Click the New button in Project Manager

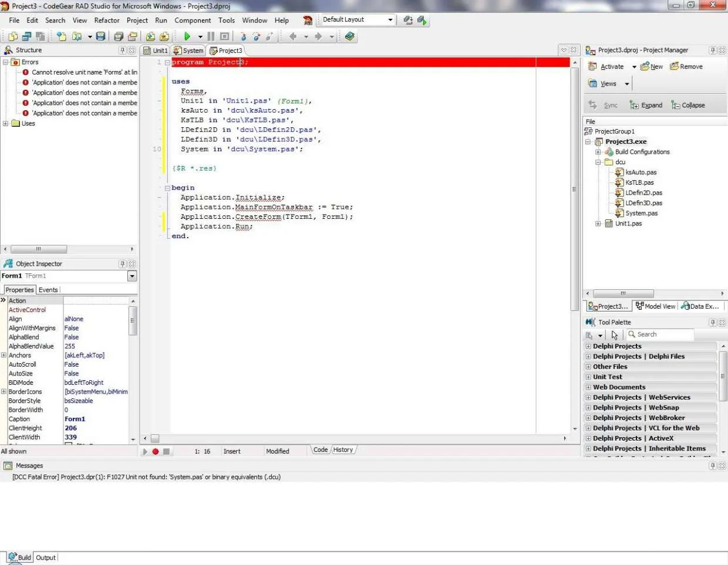click(x=652, y=66)
